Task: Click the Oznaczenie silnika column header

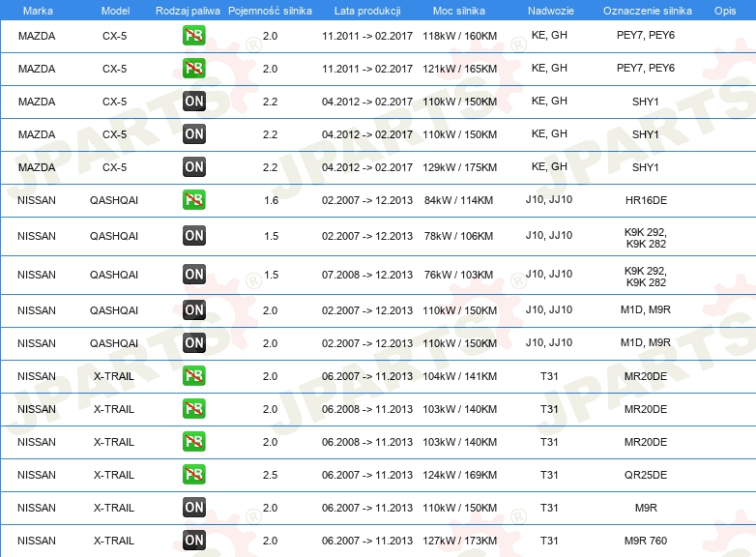Action: [x=647, y=11]
